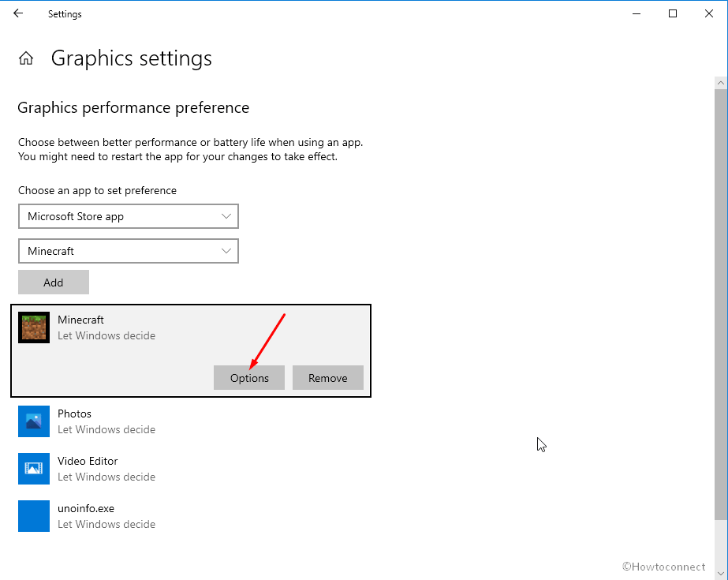Select the Video Editor app icon
The image size is (728, 580).
pyautogui.click(x=34, y=469)
